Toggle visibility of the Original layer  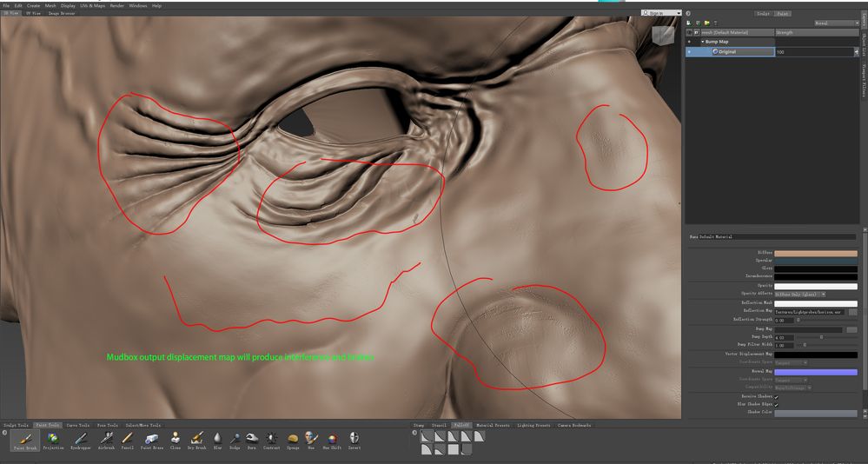pos(689,51)
